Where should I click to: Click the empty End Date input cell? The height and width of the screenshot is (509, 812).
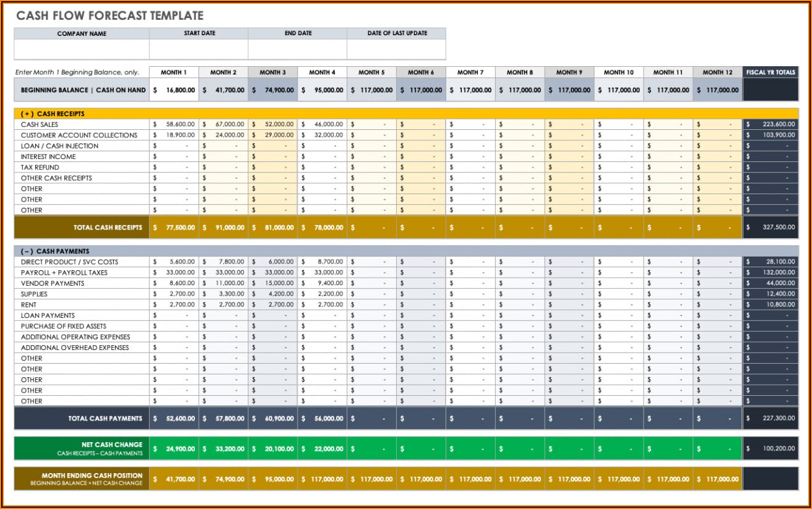[x=298, y=49]
